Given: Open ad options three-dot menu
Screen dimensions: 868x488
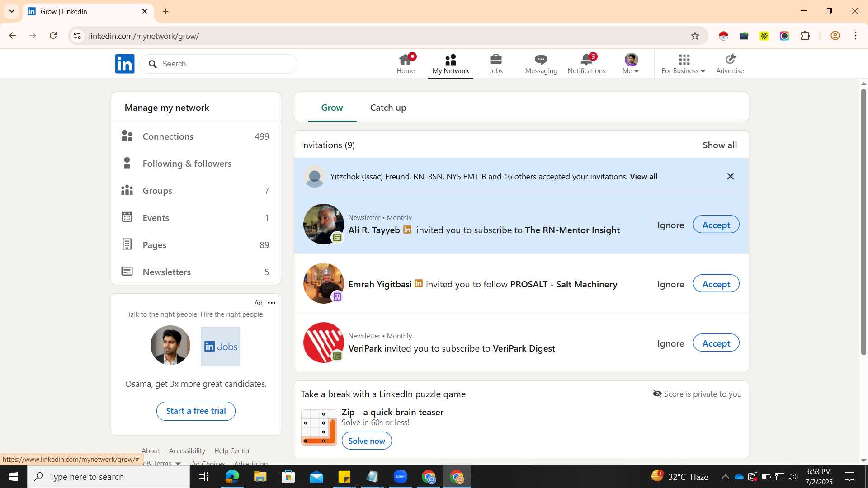Looking at the screenshot, I should pos(271,303).
